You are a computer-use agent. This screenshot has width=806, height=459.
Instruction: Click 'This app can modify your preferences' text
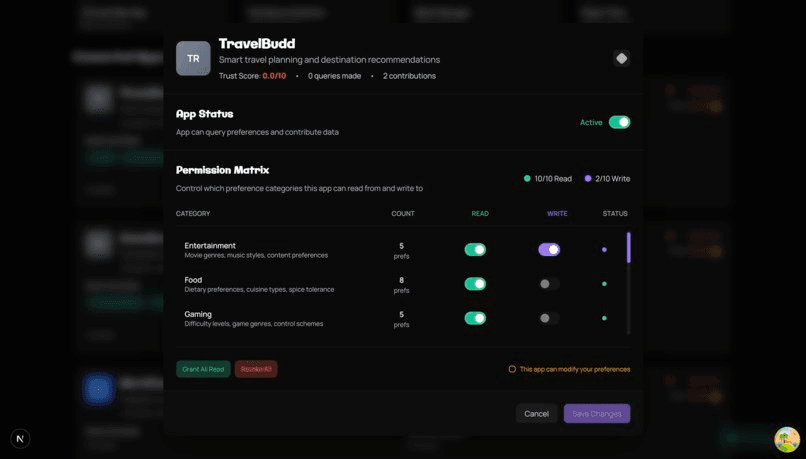tap(575, 369)
